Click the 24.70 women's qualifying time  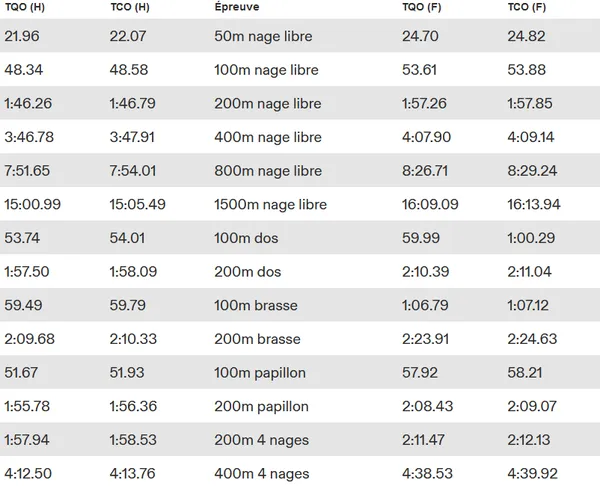click(418, 37)
